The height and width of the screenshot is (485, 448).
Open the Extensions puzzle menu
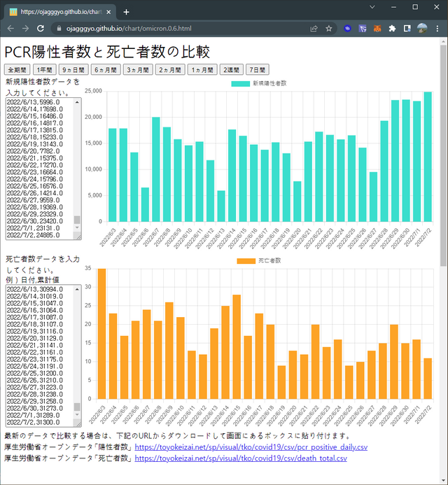pyautogui.click(x=392, y=29)
